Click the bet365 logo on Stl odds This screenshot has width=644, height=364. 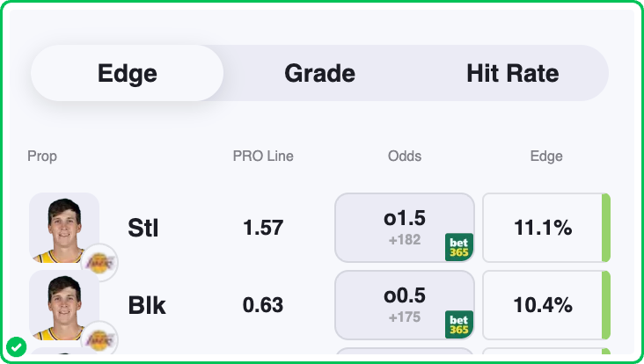(x=458, y=246)
